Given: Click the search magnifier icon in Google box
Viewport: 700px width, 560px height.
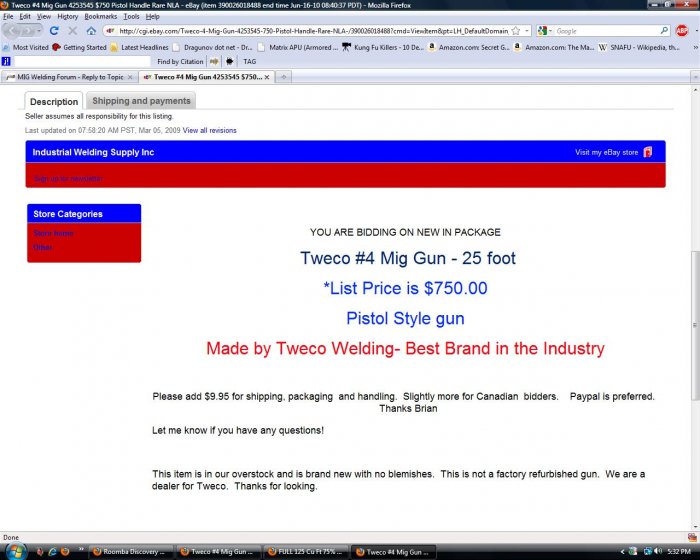Looking at the screenshot, I should click(x=664, y=30).
